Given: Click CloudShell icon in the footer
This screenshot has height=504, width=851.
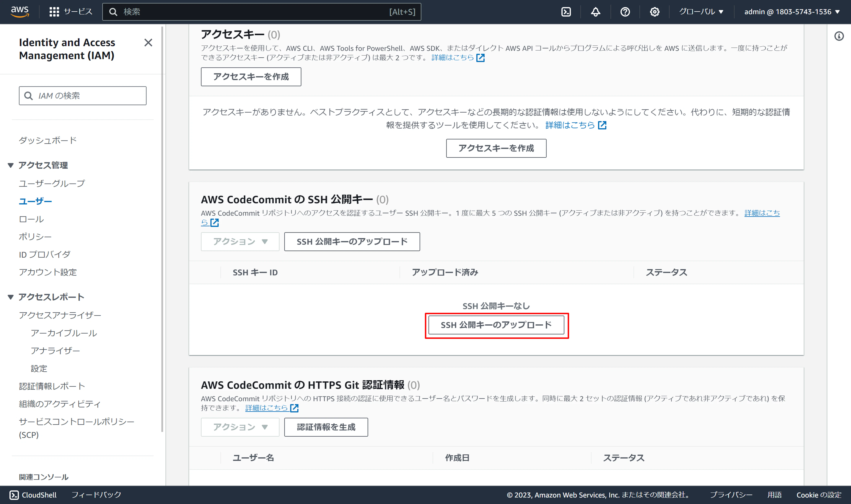Looking at the screenshot, I should (14, 495).
